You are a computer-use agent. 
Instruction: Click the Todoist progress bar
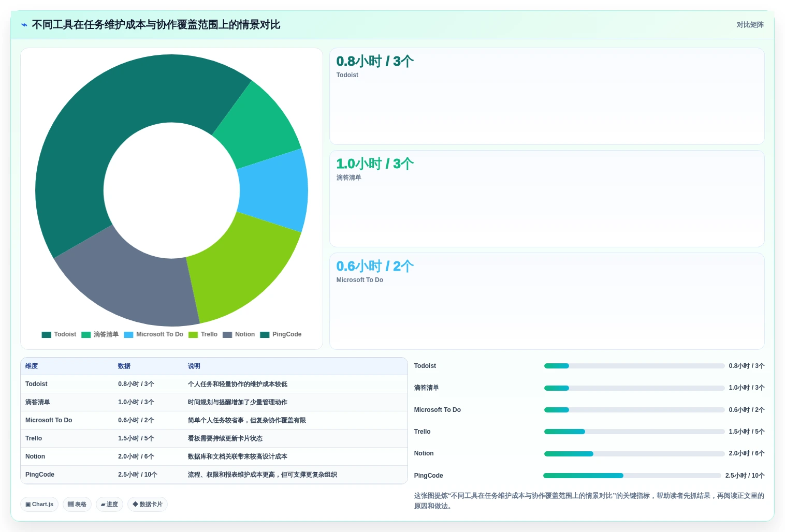pos(634,366)
